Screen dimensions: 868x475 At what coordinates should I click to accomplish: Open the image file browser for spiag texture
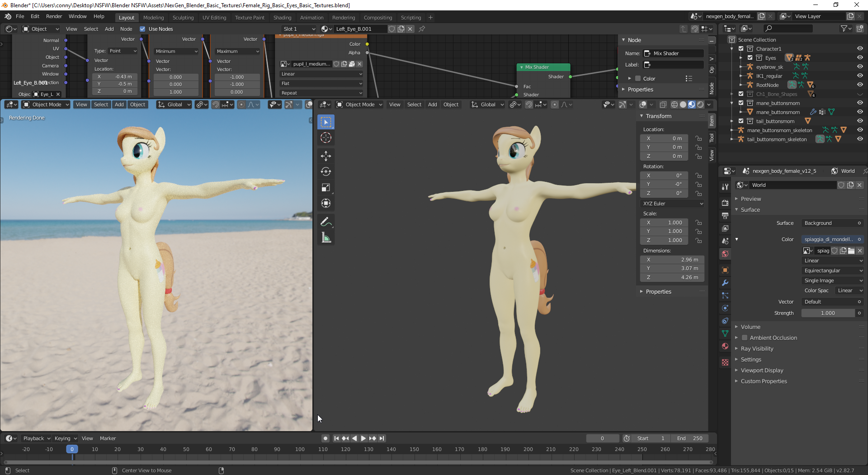(x=851, y=251)
